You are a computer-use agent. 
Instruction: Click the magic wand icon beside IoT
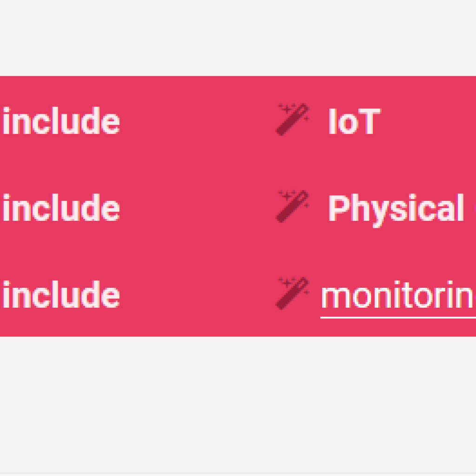point(292,119)
